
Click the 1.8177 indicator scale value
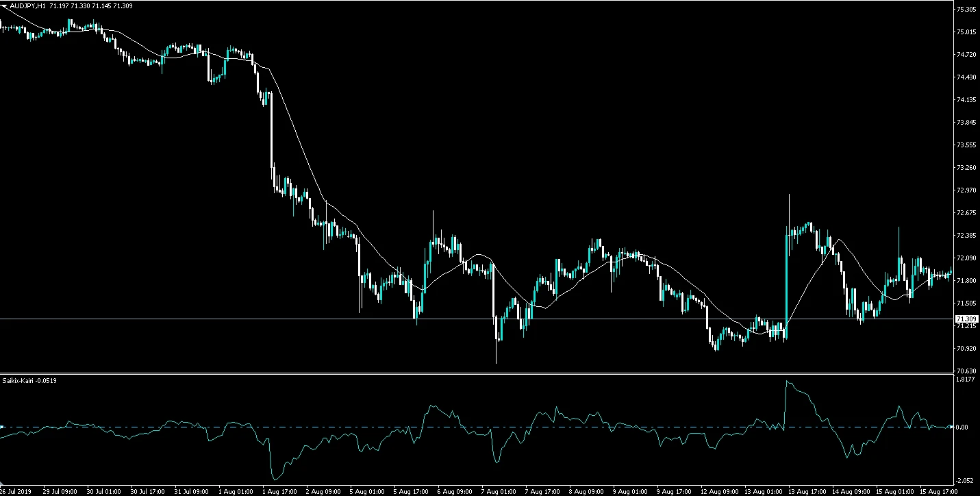(964, 379)
